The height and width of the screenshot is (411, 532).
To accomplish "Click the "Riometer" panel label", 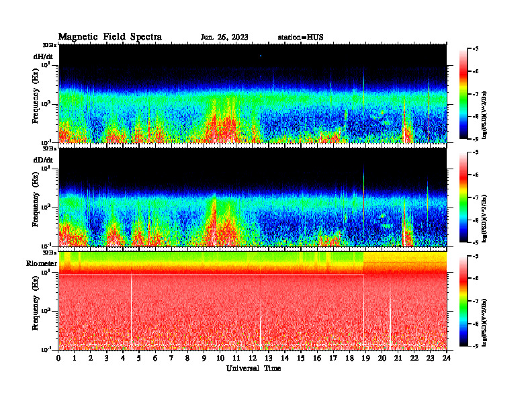I will [42, 263].
